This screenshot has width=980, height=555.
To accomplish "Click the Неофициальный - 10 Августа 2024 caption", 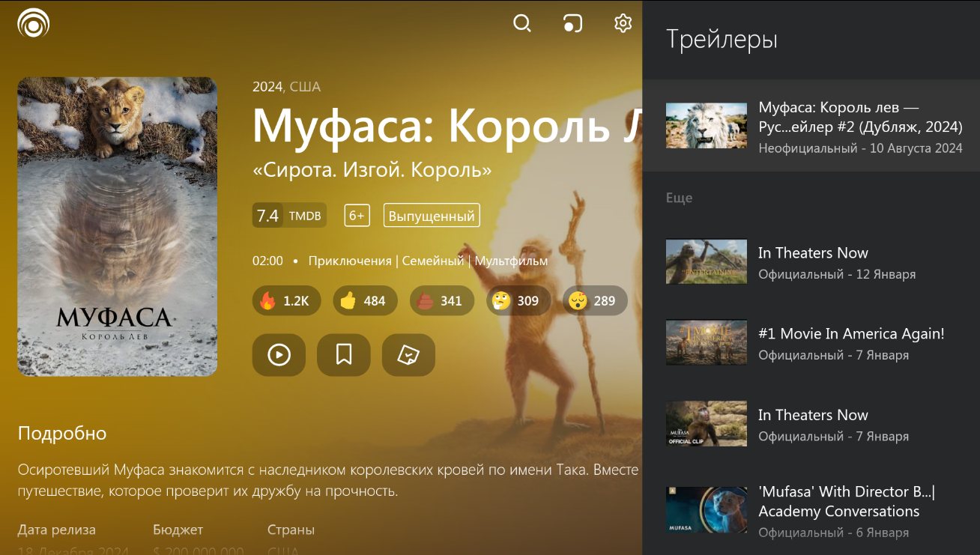I will click(860, 148).
